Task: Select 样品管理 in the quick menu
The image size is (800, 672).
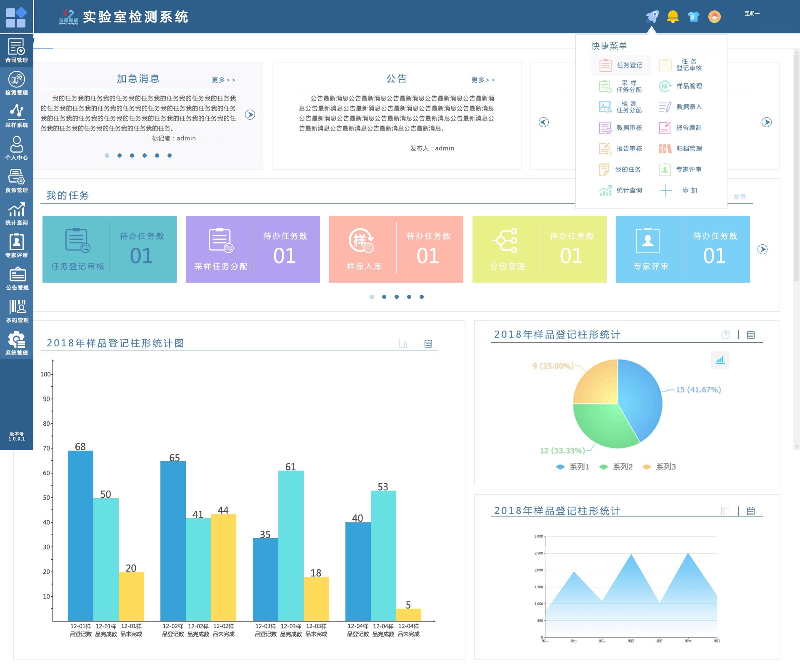Action: (x=680, y=86)
